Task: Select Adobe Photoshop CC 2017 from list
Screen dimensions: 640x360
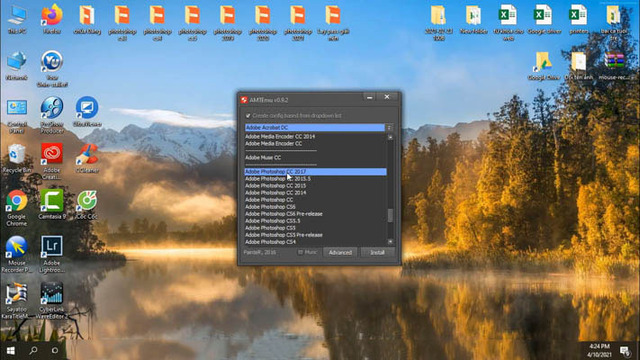Action: click(315, 172)
